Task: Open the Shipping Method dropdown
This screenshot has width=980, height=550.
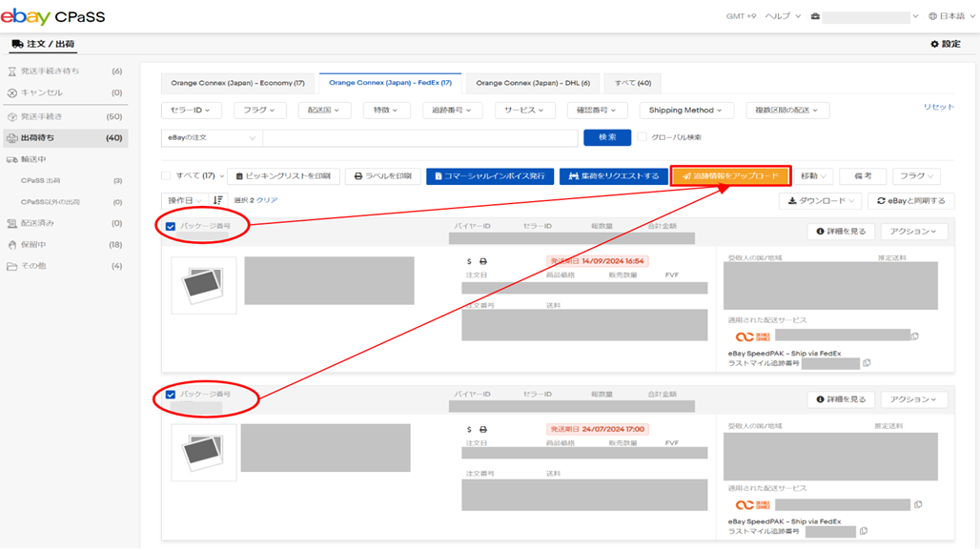Action: [x=685, y=110]
